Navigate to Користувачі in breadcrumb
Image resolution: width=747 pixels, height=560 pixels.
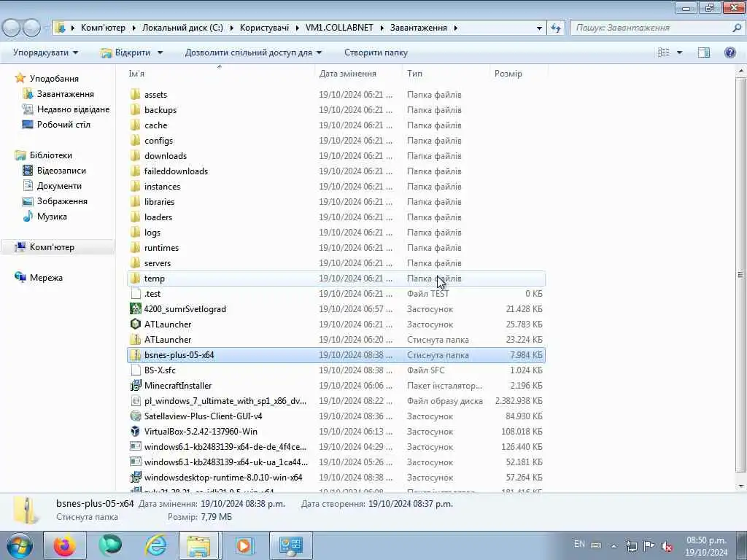(x=264, y=28)
